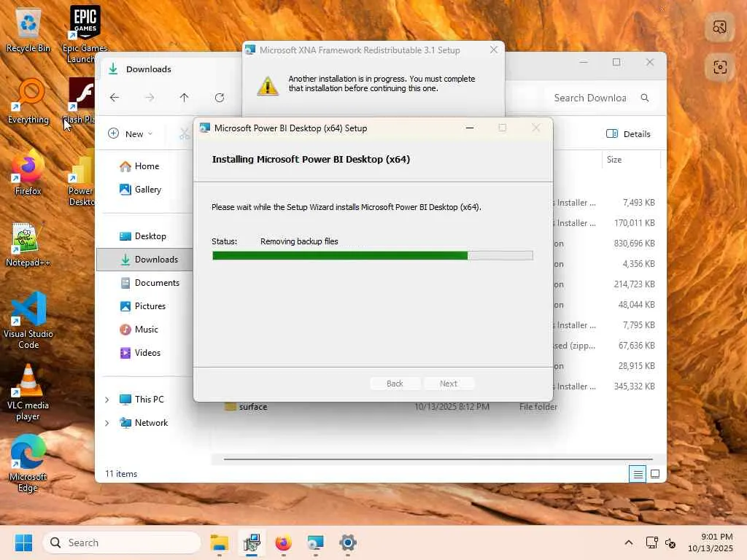Expand the This PC tree node
The image size is (747, 560).
coord(107,400)
